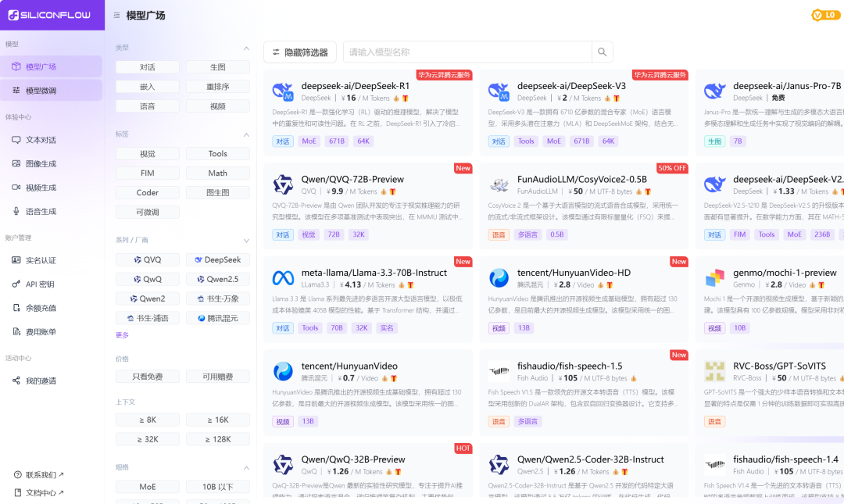This screenshot has width=844, height=504.
Task: Click the Llama-3.3-70B Meta logo
Action: pyautogui.click(x=283, y=278)
